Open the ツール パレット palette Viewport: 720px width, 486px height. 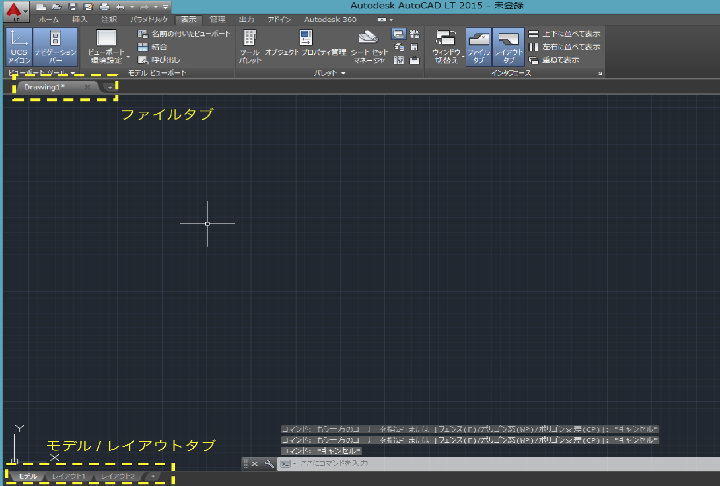pos(250,47)
